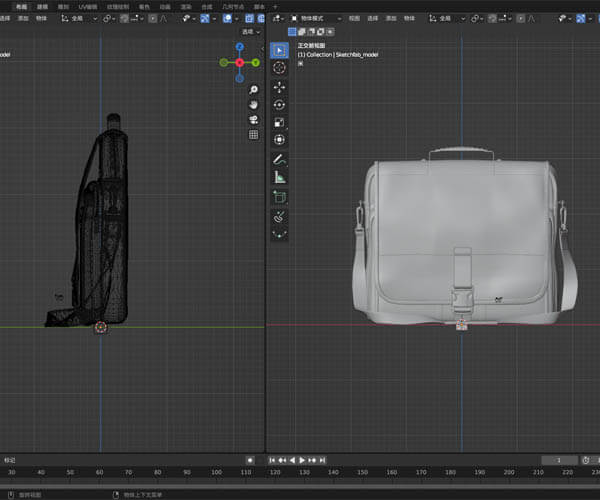Toggle orthographic/perspective grid icon

(x=254, y=135)
